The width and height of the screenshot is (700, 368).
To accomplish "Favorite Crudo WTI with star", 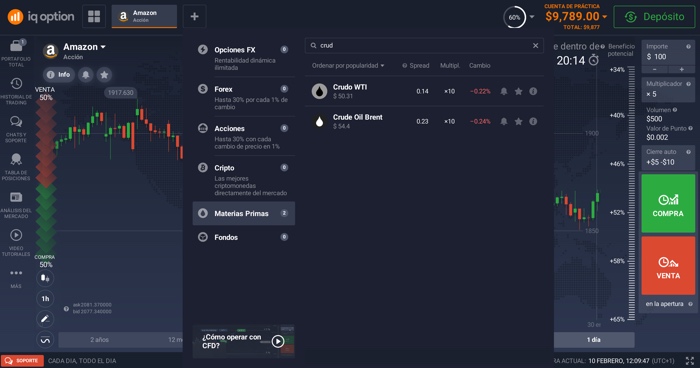I will click(x=518, y=91).
